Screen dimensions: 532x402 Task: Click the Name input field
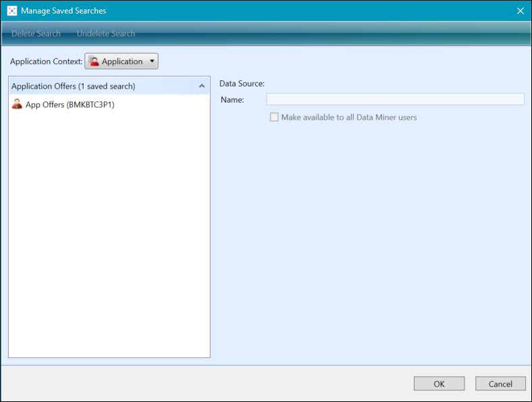(x=395, y=99)
